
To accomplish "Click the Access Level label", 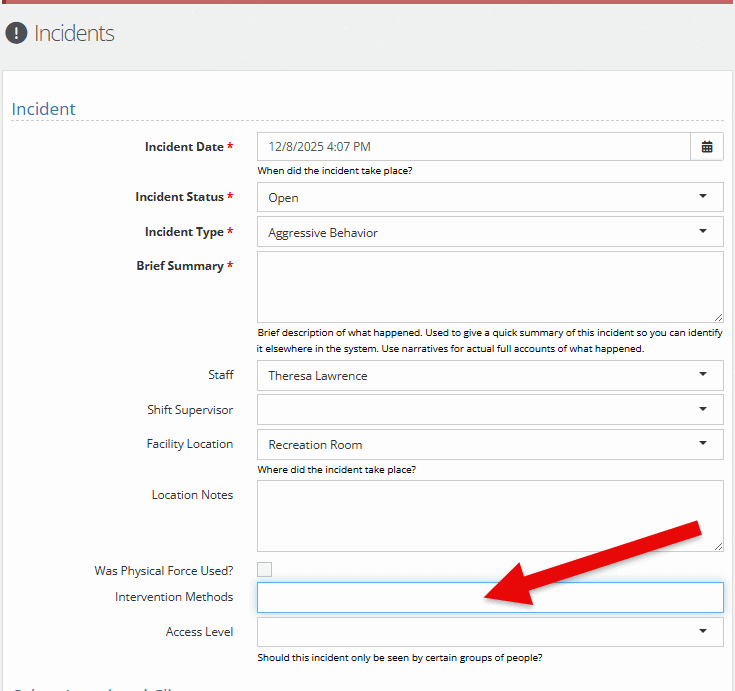I will pyautogui.click(x=199, y=632).
